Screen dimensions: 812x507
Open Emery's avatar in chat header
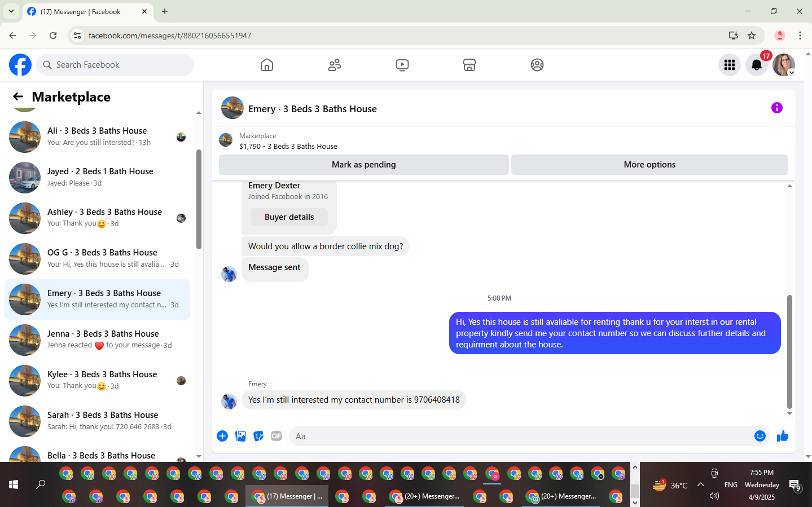[x=232, y=108]
